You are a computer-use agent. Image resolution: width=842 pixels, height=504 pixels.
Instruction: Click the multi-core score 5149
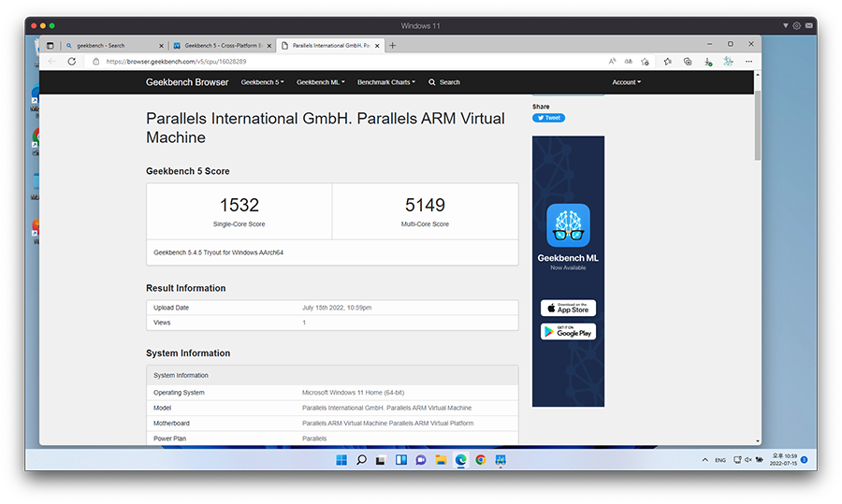point(425,205)
